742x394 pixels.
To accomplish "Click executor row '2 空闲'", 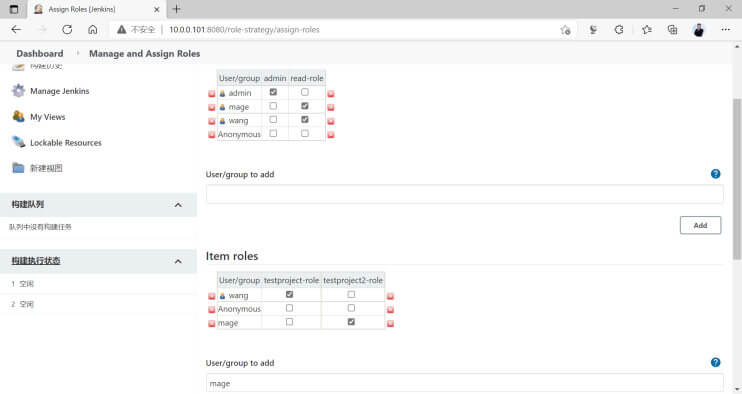I will (98, 304).
